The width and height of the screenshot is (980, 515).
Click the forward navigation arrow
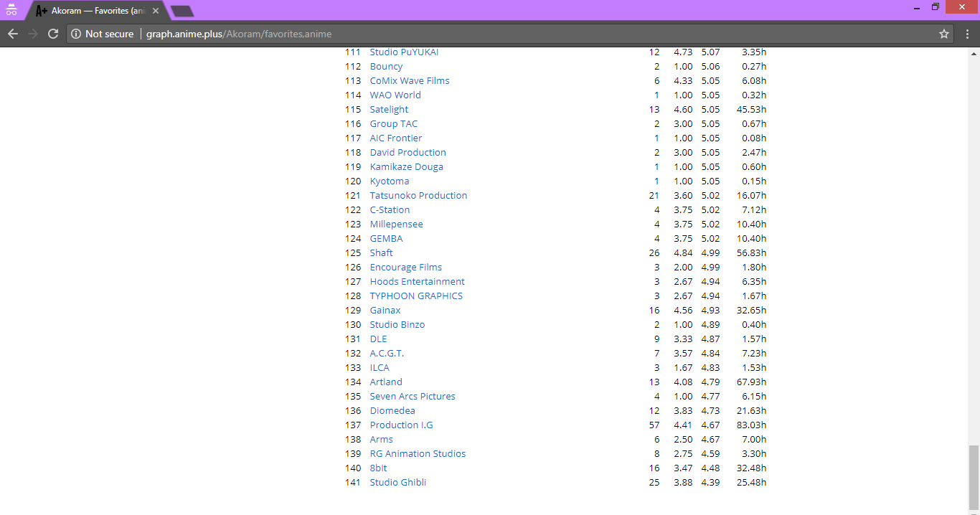coord(33,34)
